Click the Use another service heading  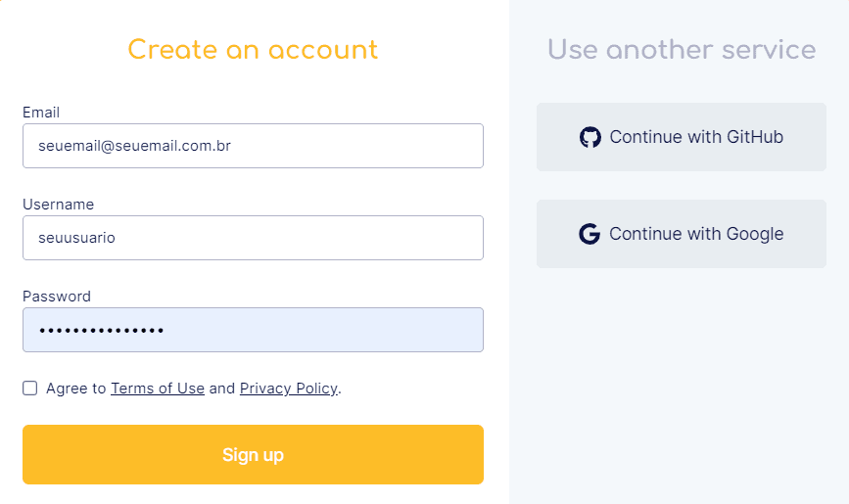tap(682, 50)
